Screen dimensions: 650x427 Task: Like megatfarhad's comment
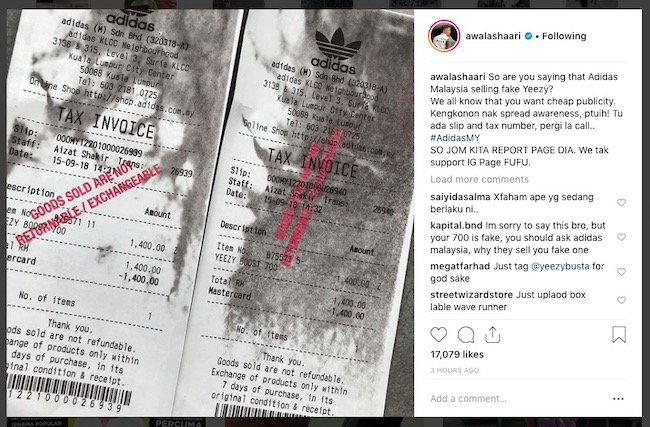click(x=621, y=272)
